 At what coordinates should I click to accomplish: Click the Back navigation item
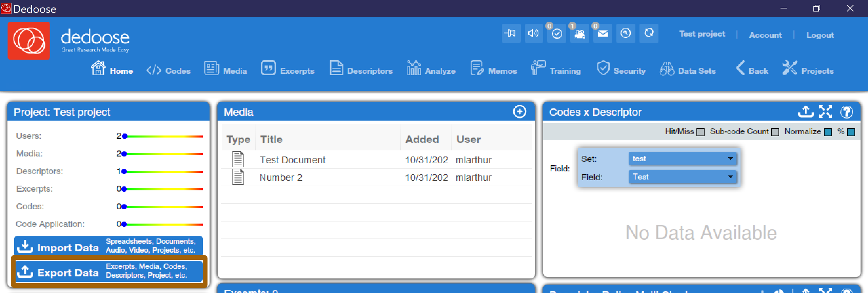[752, 68]
